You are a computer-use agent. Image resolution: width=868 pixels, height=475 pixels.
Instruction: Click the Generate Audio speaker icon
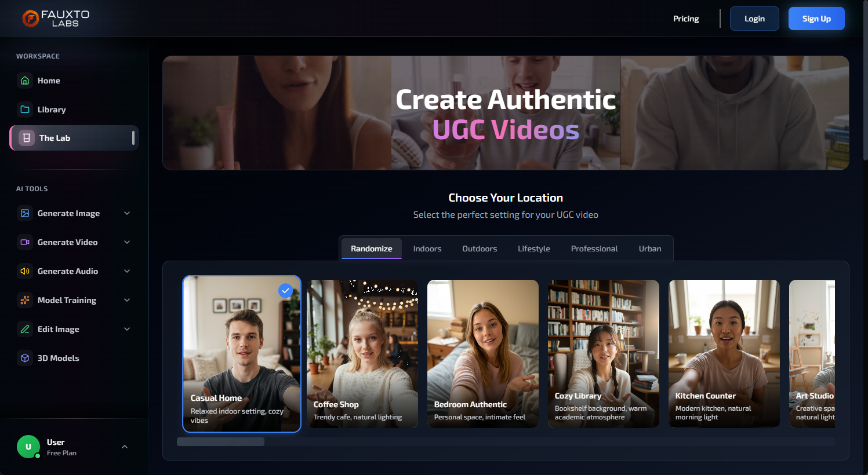tap(25, 271)
